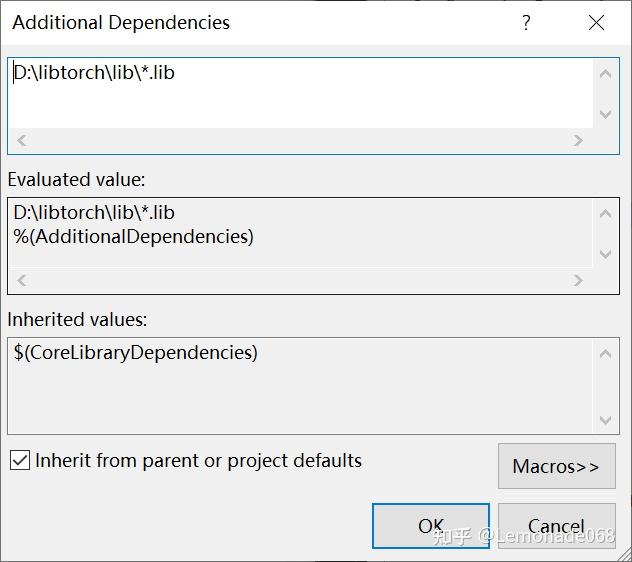The height and width of the screenshot is (562, 632).
Task: Click up arrow in Evaluated value scrollbar
Action: click(605, 213)
